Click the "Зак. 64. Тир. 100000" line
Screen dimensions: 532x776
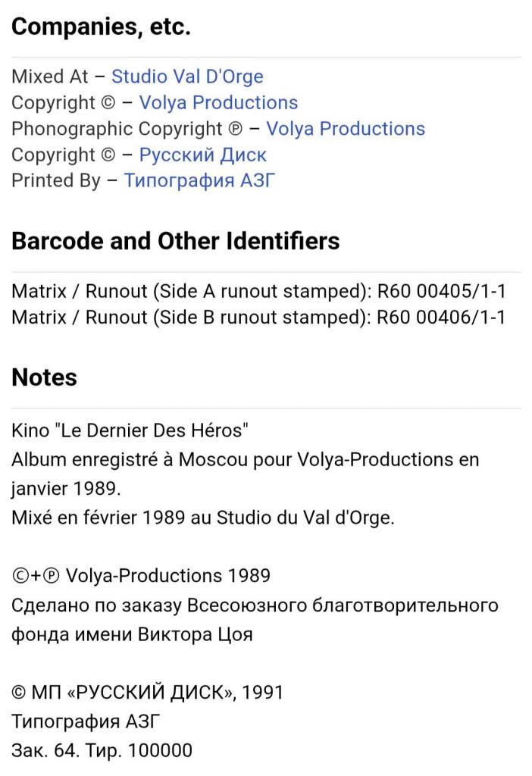coord(102,750)
